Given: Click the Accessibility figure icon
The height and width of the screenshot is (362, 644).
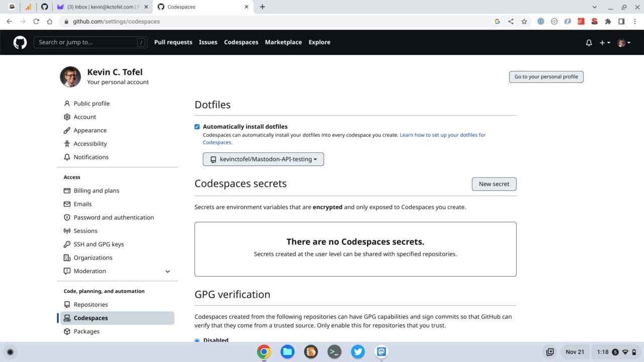Looking at the screenshot, I should pyautogui.click(x=67, y=144).
